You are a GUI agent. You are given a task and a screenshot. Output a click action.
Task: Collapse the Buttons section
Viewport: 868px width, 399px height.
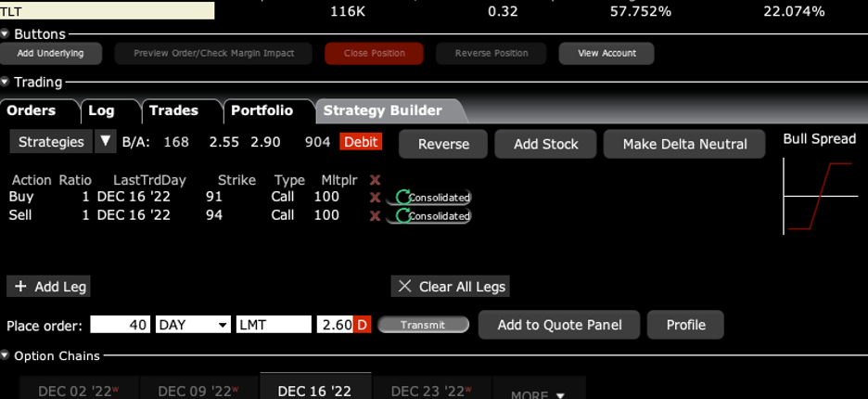6,34
